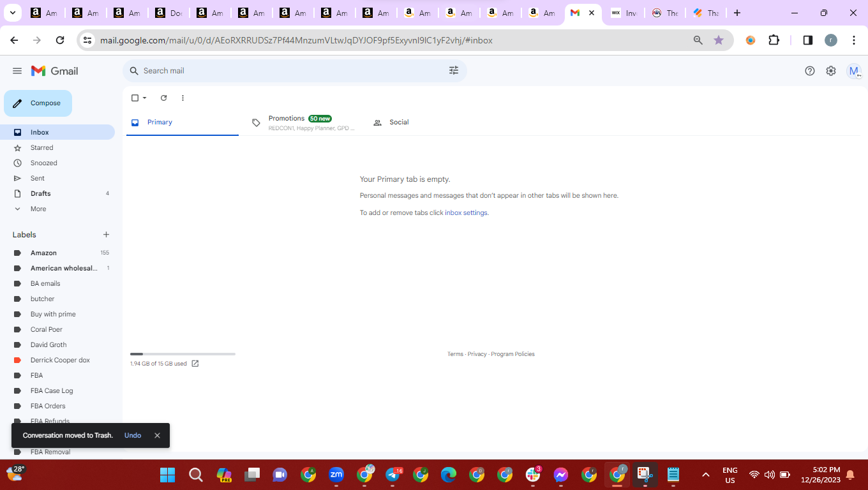
Task: Reload the page in Chrome
Action: click(60, 40)
